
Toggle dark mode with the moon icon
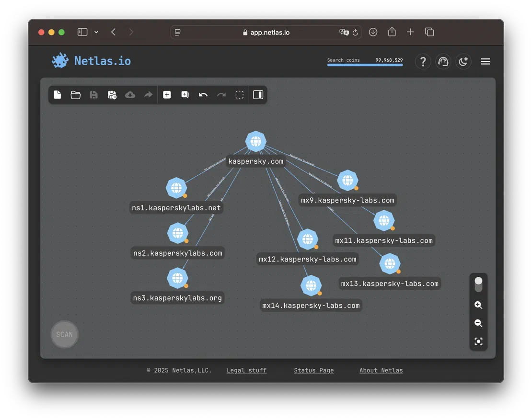[463, 62]
